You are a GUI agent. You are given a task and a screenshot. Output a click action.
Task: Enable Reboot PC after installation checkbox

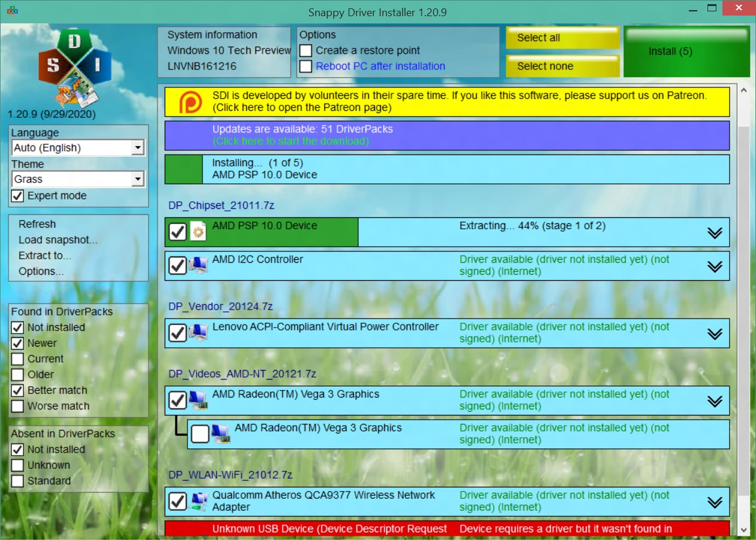[x=306, y=66]
